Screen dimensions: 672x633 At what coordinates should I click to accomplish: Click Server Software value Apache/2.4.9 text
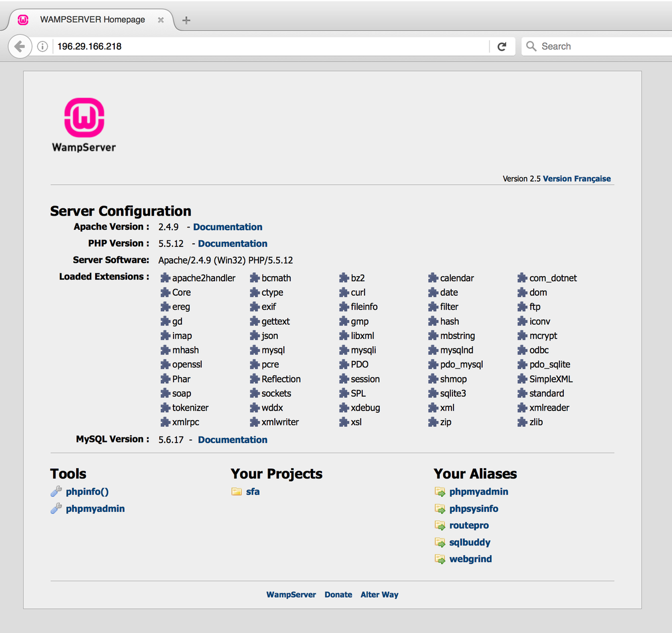(x=226, y=260)
